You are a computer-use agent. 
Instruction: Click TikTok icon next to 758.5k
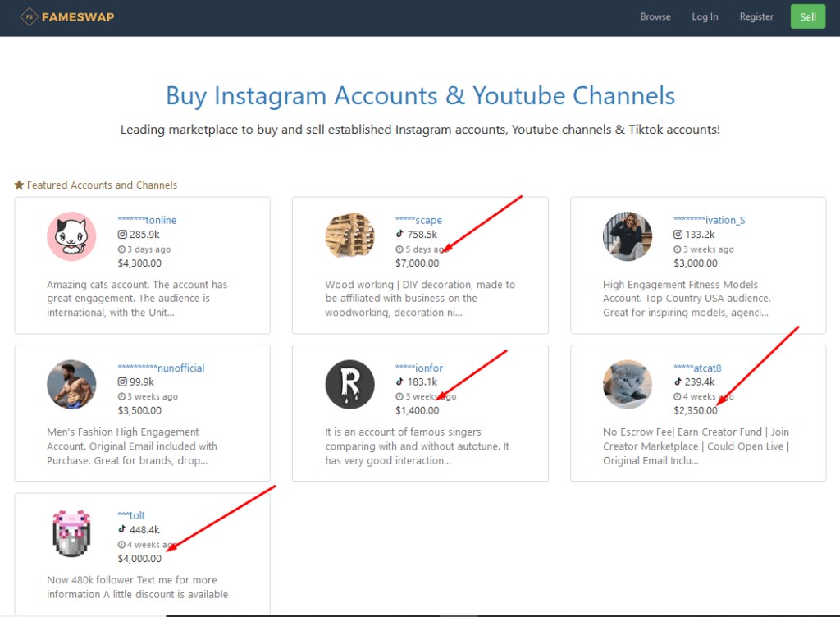pyautogui.click(x=399, y=234)
